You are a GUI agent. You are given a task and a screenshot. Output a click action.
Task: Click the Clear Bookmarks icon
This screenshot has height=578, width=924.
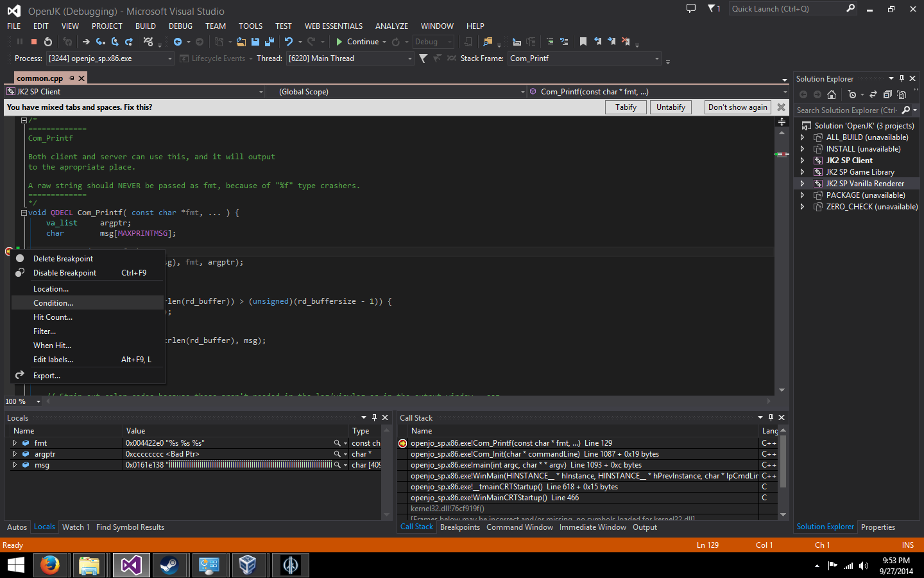pyautogui.click(x=626, y=42)
